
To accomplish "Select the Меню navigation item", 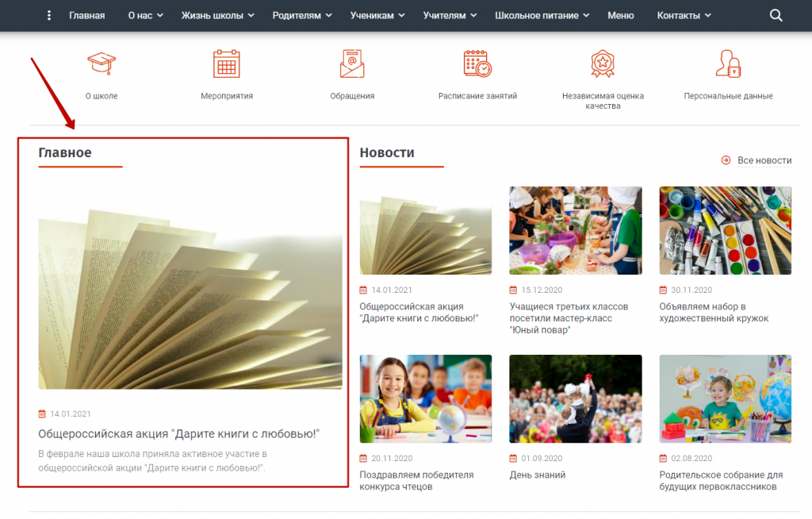I will 620,15.
